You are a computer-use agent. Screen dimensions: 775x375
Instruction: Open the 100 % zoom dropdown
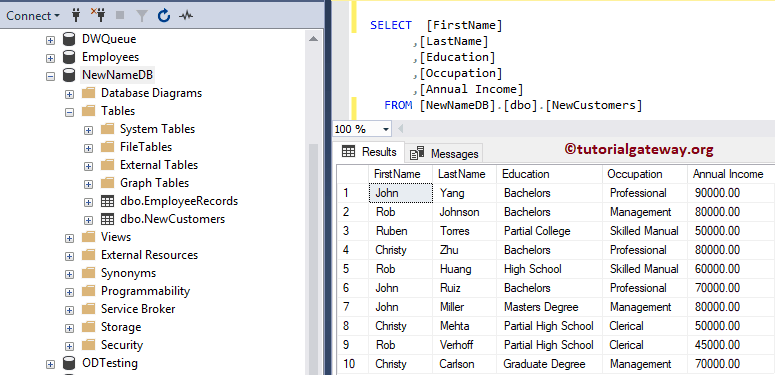386,129
